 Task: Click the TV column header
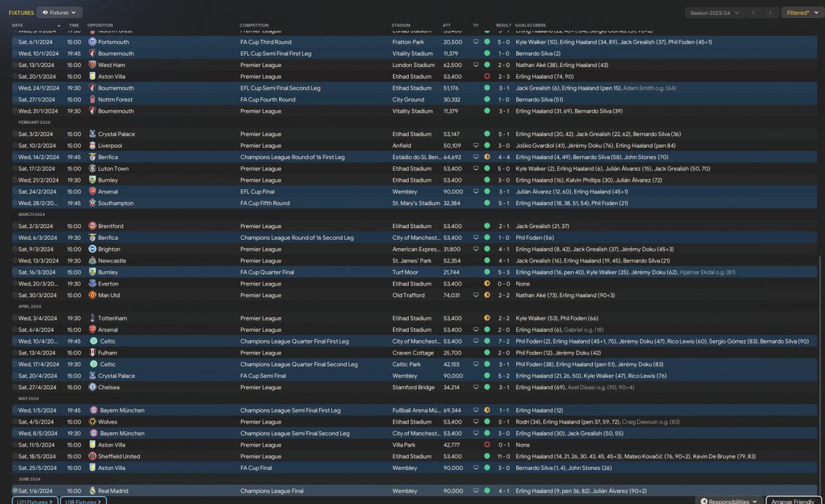coord(476,25)
